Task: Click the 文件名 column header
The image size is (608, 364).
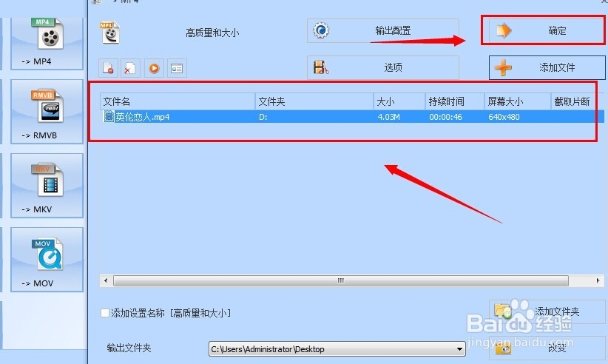Action: (x=178, y=101)
